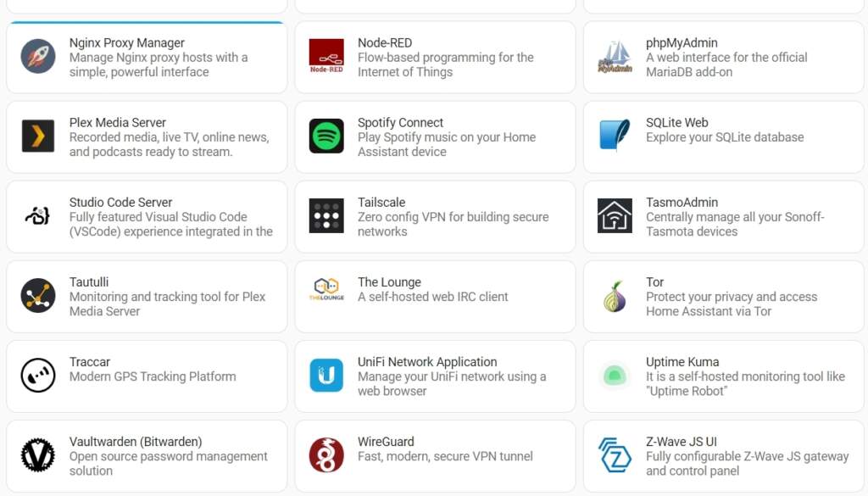Image resolution: width=868 pixels, height=496 pixels.
Task: Click the Spotify Connect green icon
Action: (326, 137)
